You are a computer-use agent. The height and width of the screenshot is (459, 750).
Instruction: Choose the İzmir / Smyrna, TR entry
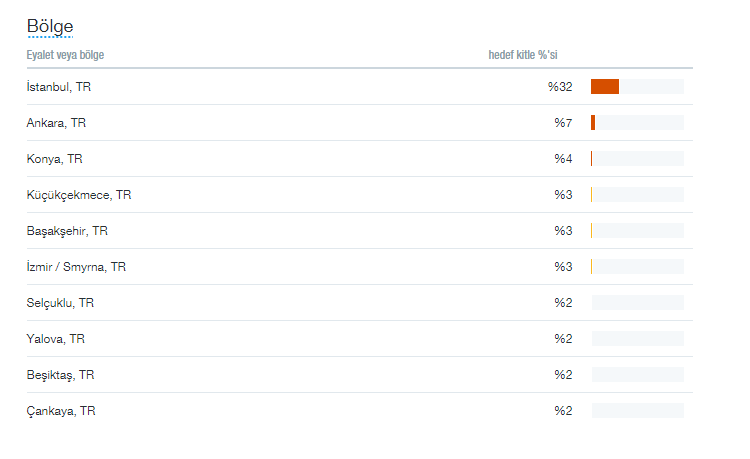click(76, 267)
